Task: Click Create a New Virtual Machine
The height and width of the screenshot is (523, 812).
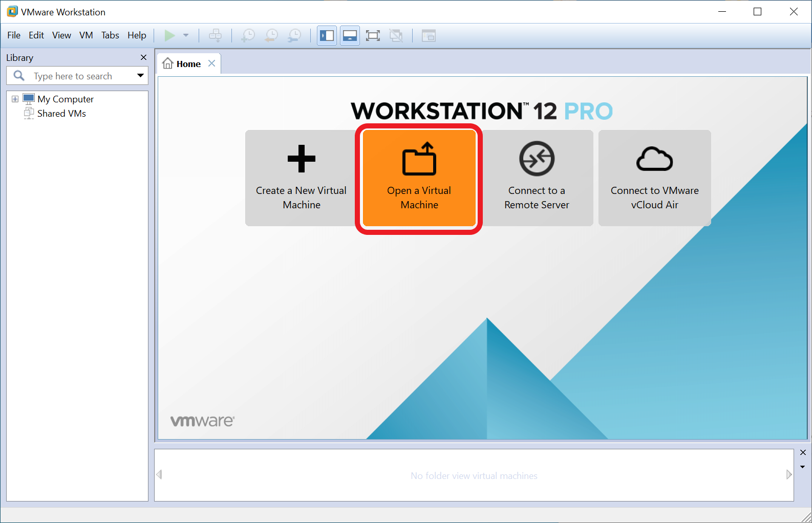Action: (x=302, y=178)
